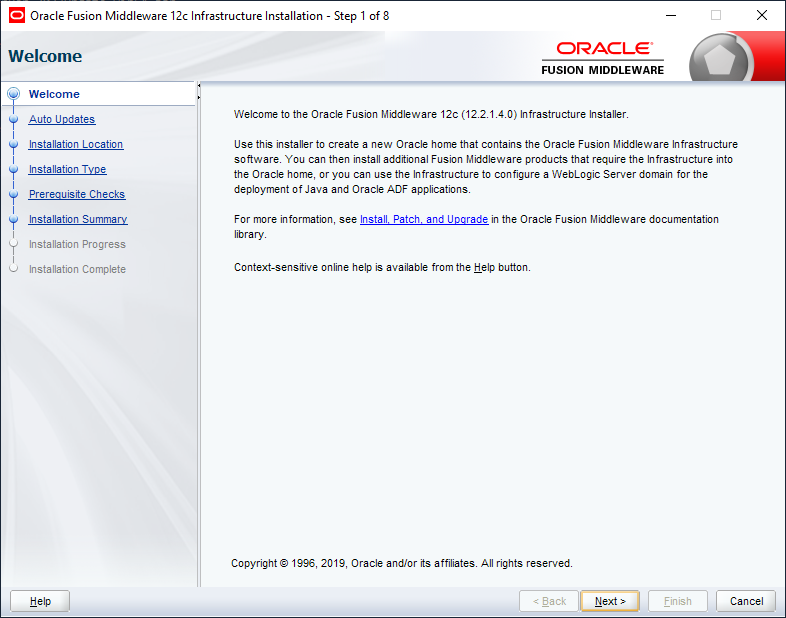Click the Installation Summary step bullet
786x618 pixels.
click(14, 220)
